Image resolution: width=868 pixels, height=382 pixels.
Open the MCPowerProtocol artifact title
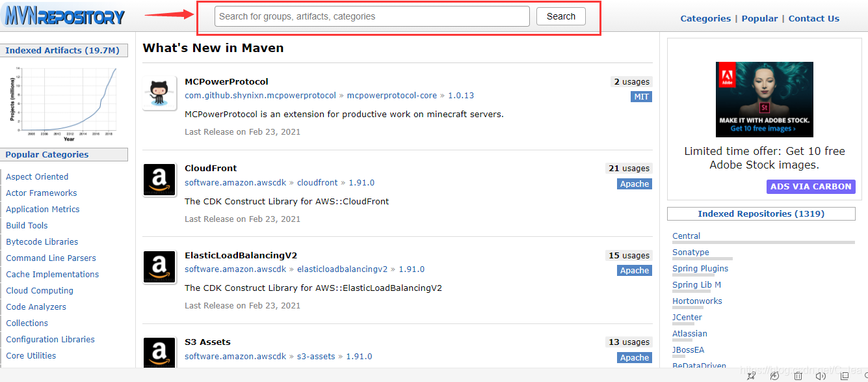point(226,81)
